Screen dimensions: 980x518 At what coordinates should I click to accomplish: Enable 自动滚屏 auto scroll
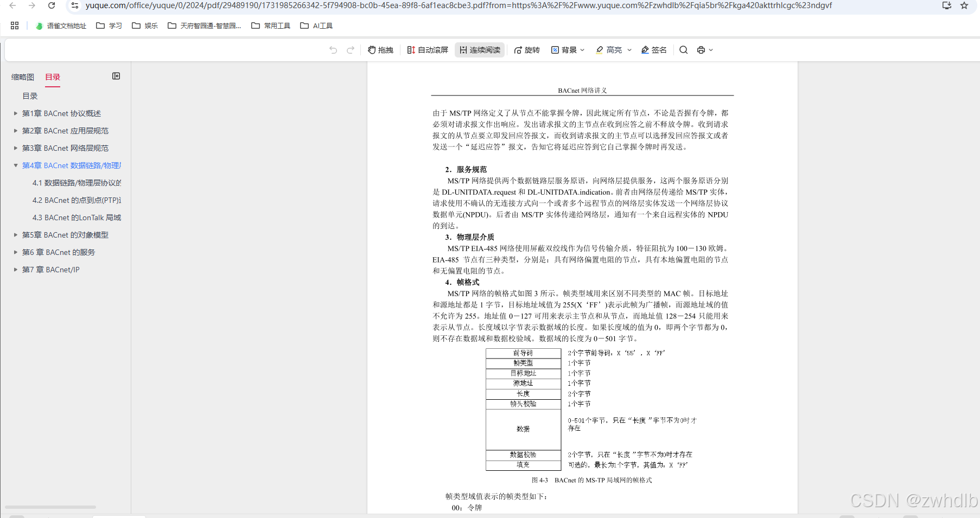pos(428,50)
